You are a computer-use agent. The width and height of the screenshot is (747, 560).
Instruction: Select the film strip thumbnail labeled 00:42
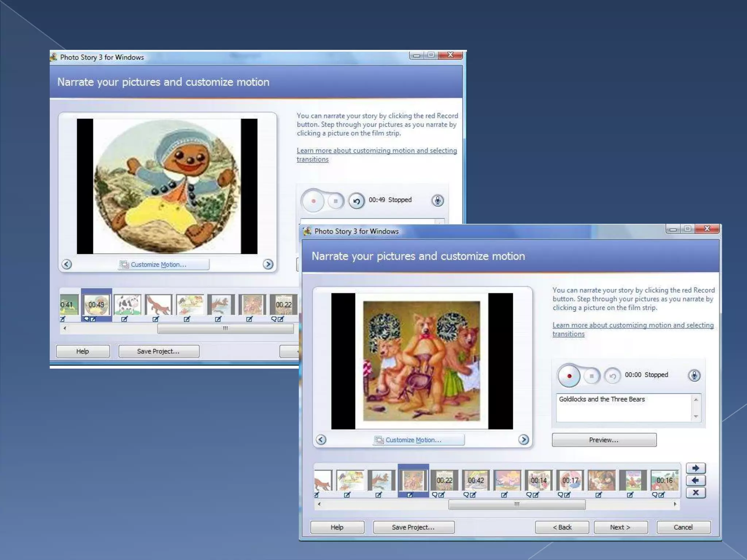[476, 481]
